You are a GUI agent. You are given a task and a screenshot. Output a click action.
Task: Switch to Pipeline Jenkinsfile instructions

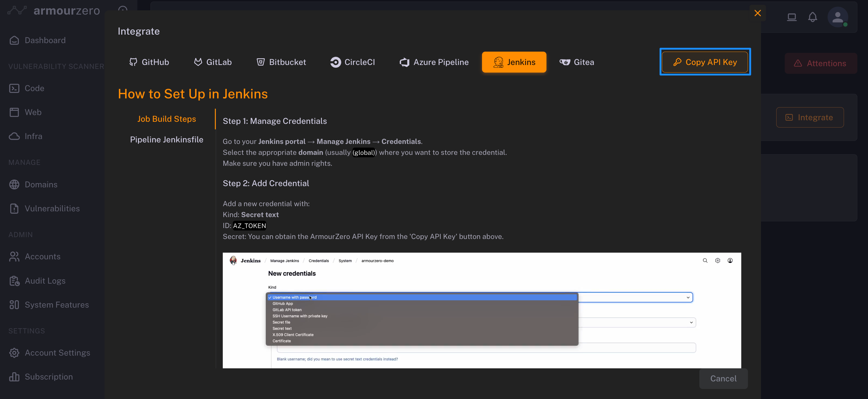(167, 140)
